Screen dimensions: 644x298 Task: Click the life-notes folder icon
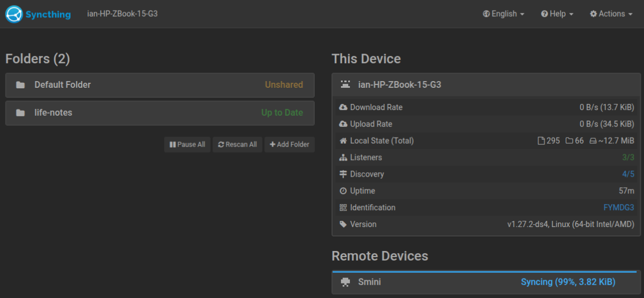point(20,112)
